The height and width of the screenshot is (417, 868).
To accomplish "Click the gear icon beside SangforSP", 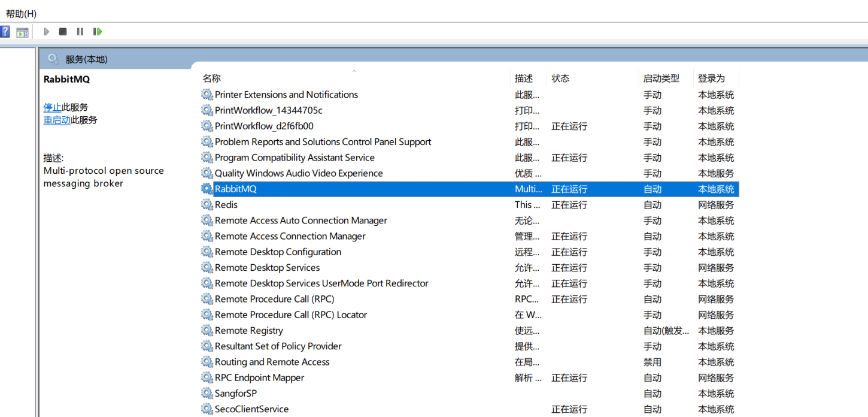I will pyautogui.click(x=207, y=394).
